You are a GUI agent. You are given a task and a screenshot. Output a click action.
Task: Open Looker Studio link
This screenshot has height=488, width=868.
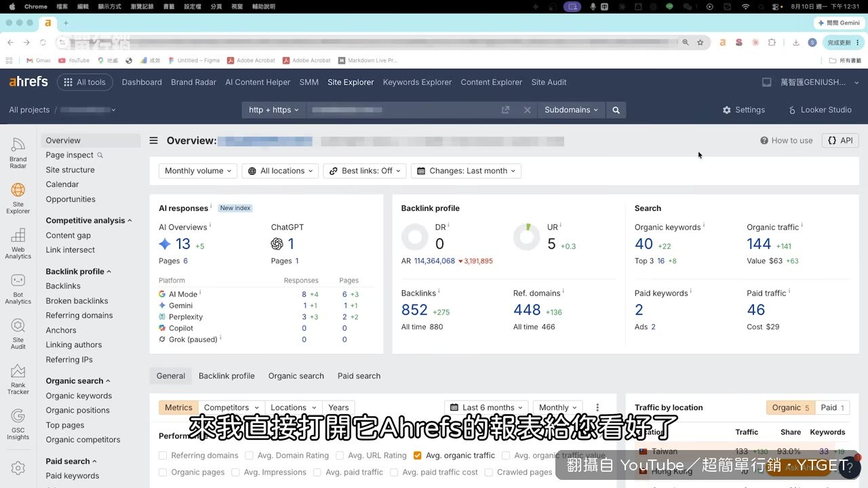(x=820, y=110)
